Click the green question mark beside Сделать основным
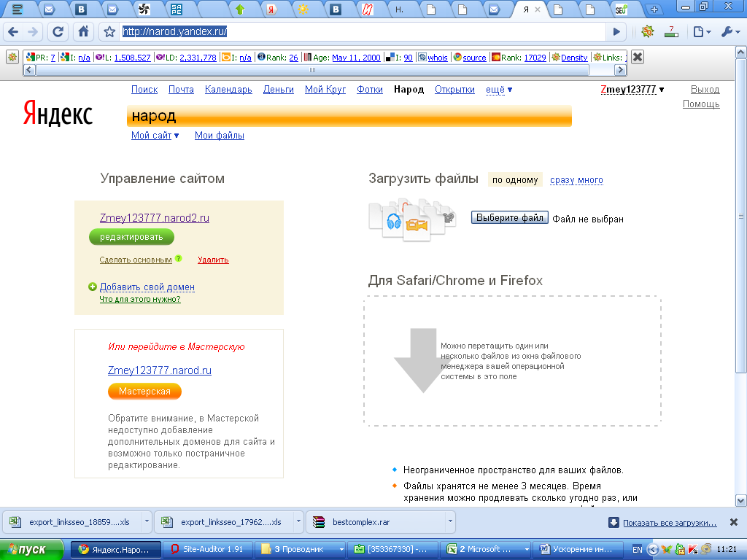The height and width of the screenshot is (560, 747). point(178,259)
